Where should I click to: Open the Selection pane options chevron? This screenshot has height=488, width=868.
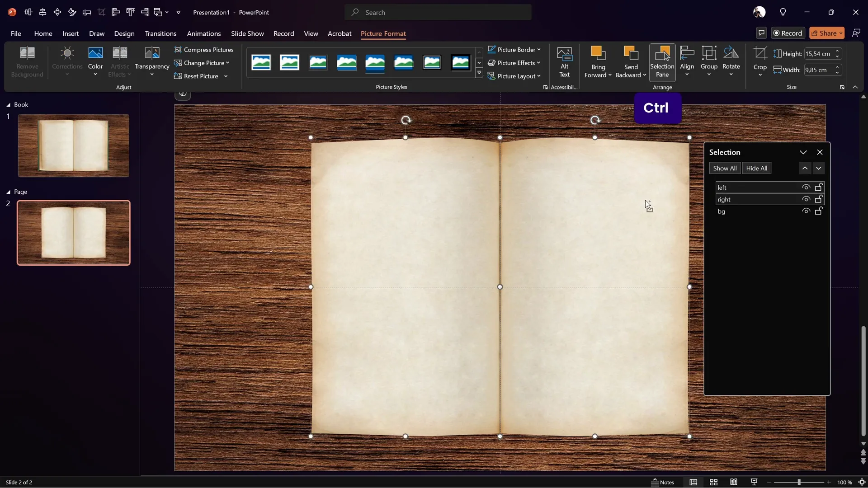pos(803,152)
